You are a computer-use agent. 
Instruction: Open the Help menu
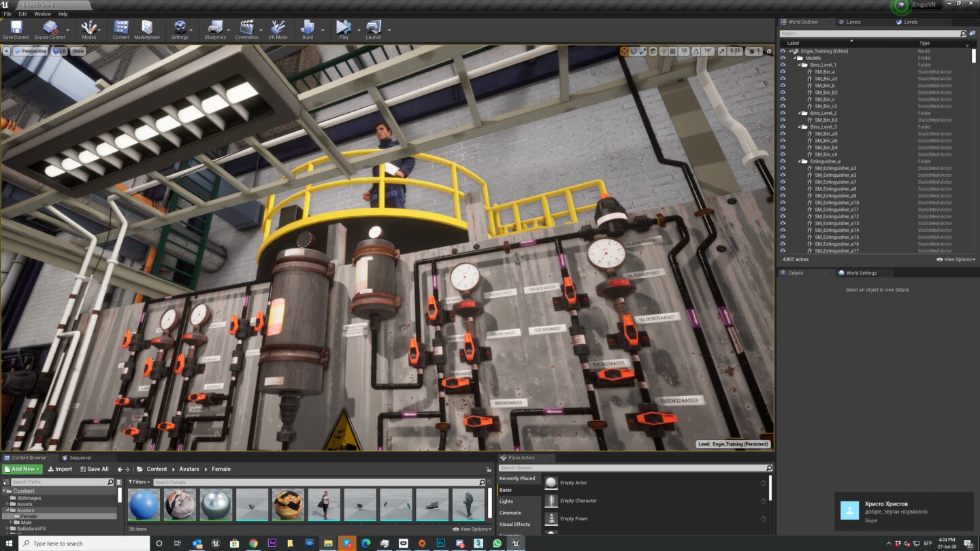pos(63,14)
